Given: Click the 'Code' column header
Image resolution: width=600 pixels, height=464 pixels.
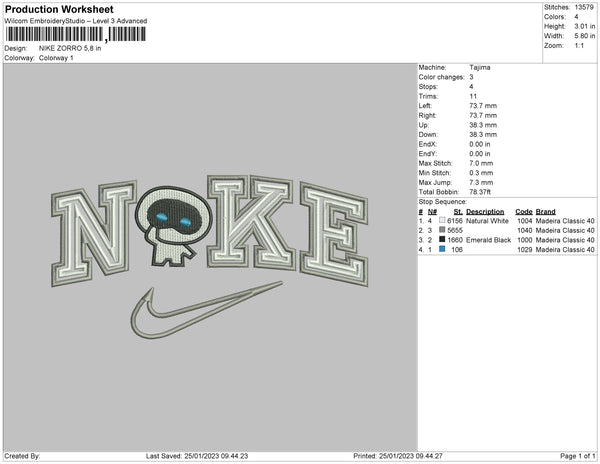Looking at the screenshot, I should click(x=523, y=212).
